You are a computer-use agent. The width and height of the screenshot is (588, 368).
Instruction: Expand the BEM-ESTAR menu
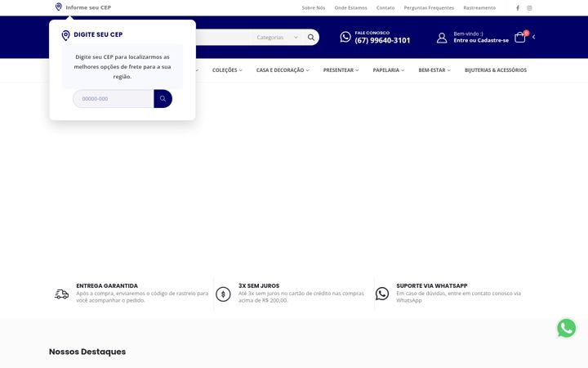click(434, 70)
